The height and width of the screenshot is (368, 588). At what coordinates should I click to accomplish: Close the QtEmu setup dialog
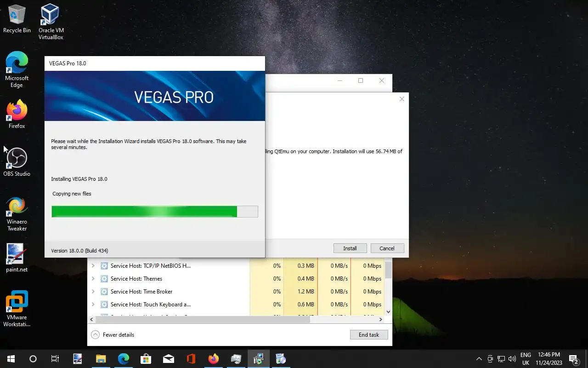[402, 99]
